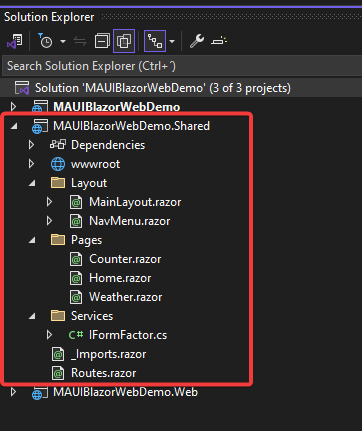Select the Services folder name

point(92,316)
